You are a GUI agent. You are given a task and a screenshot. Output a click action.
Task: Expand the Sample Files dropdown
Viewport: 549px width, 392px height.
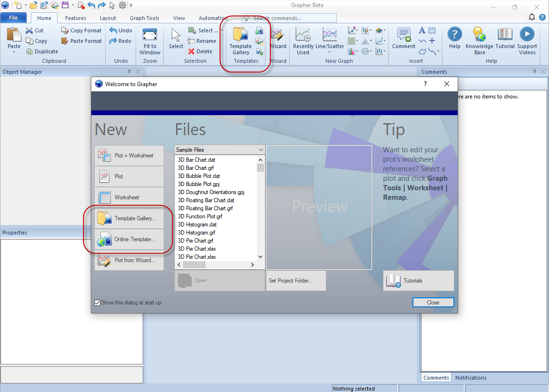pyautogui.click(x=261, y=150)
